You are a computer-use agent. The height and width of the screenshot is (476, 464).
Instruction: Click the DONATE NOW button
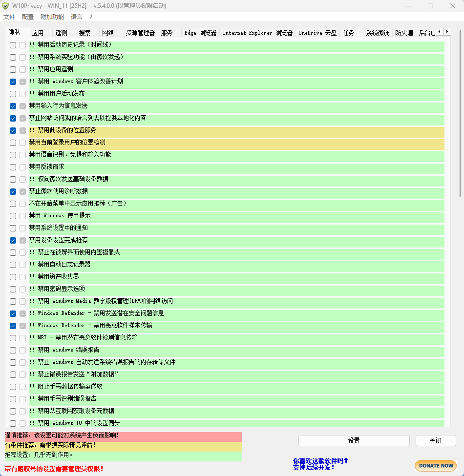point(436,466)
